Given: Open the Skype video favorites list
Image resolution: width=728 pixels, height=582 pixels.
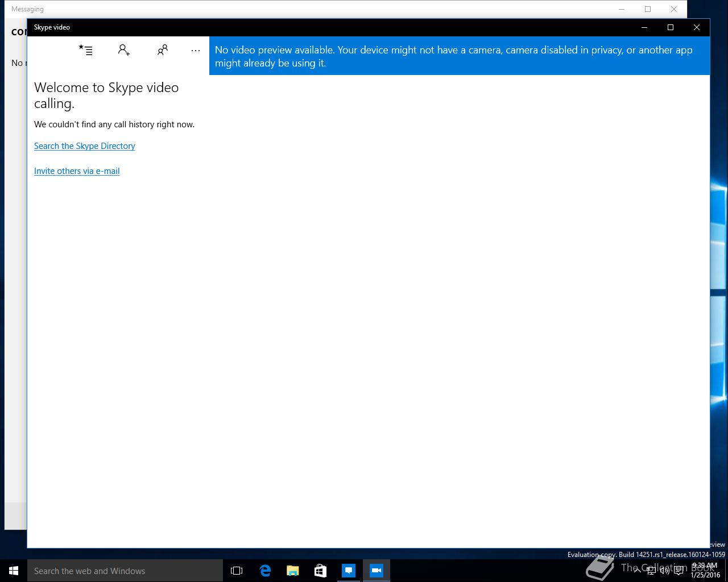Looking at the screenshot, I should coord(85,50).
